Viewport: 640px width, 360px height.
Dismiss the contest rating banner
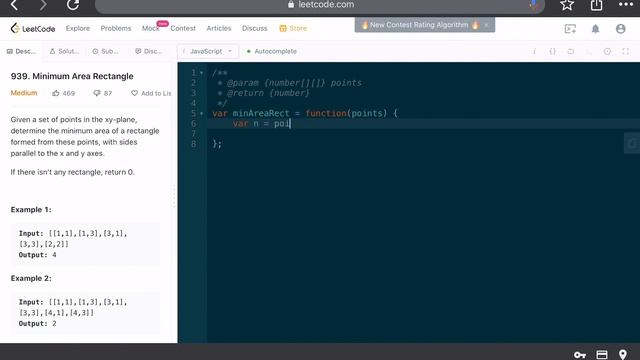coord(487,25)
